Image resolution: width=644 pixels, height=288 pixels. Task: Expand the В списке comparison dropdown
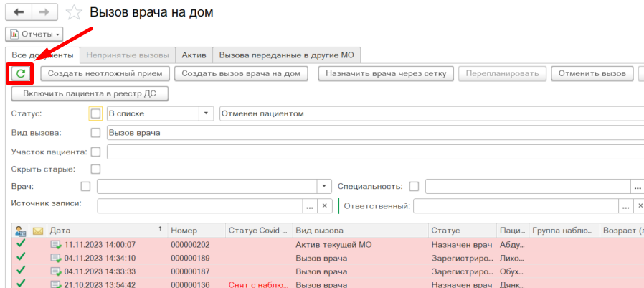pyautogui.click(x=207, y=113)
